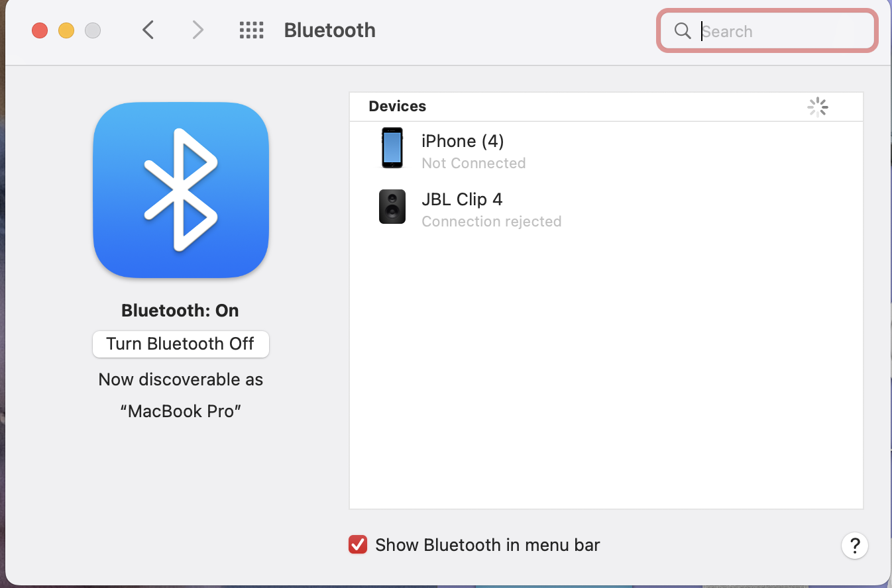This screenshot has height=588, width=892.
Task: Click the Connection rejected status text
Action: [x=492, y=221]
